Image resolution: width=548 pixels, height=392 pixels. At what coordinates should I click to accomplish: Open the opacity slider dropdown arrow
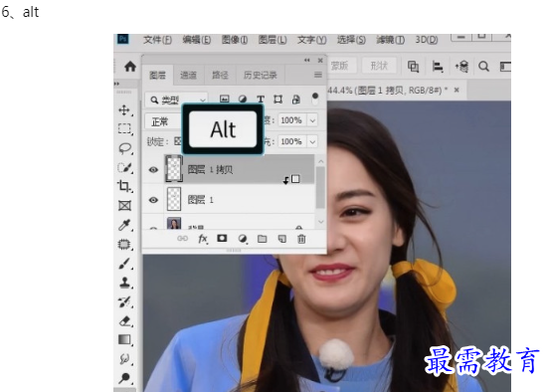point(312,120)
